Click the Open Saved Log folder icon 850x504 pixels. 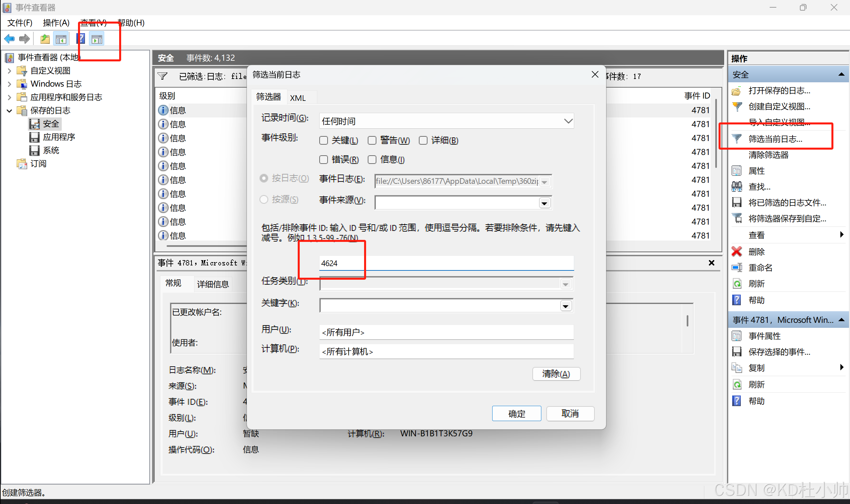pos(736,91)
